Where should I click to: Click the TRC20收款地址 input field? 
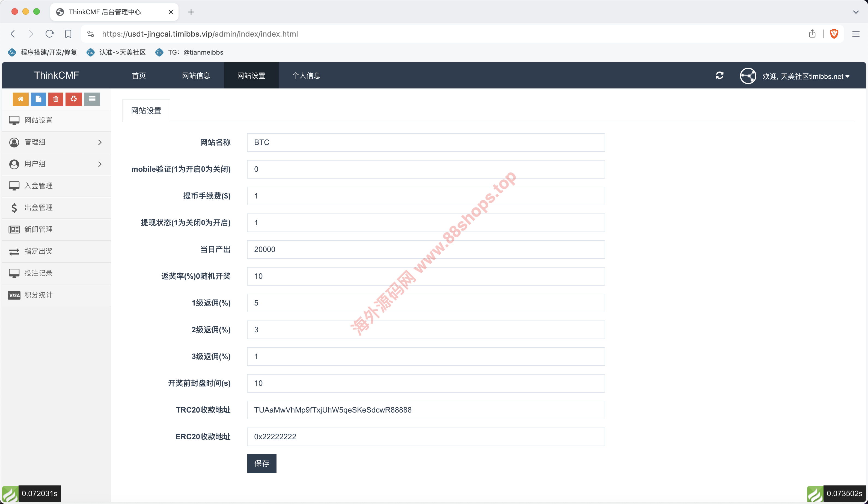point(426,410)
